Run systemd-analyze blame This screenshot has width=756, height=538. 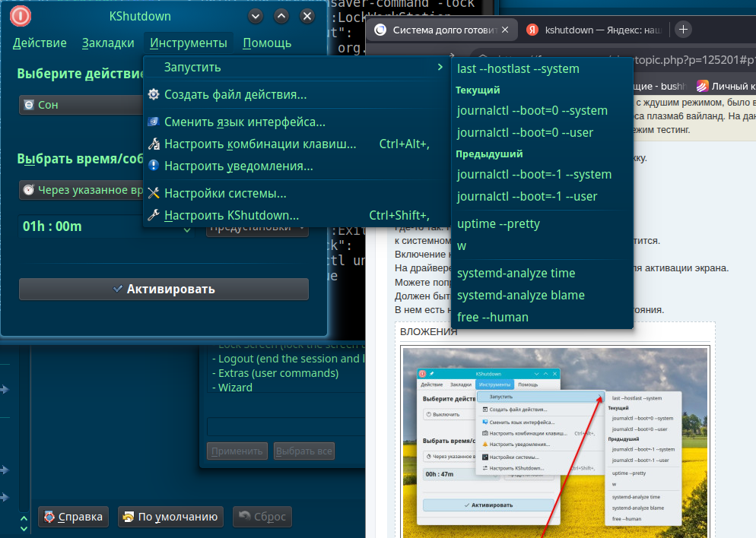point(542,296)
